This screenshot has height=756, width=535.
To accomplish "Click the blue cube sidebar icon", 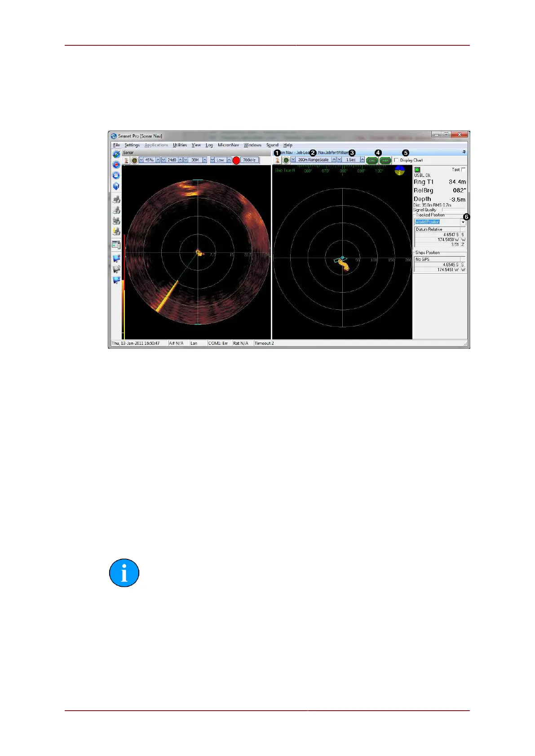I will click(116, 186).
